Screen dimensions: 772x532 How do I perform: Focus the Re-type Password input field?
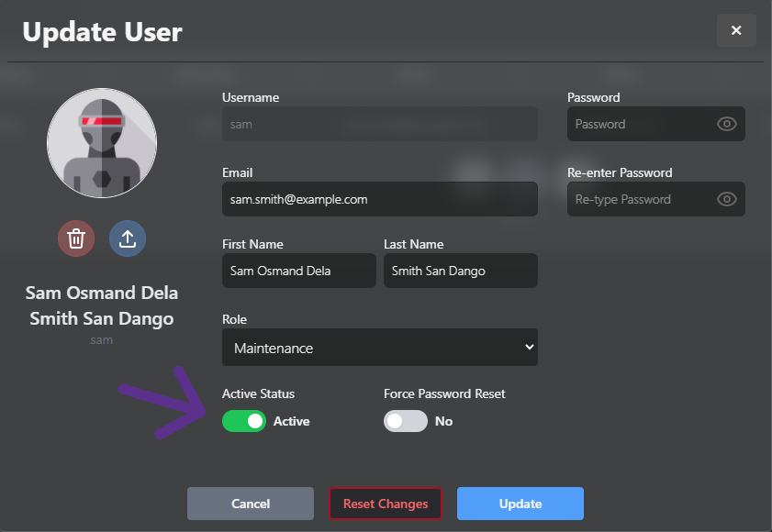[641, 199]
